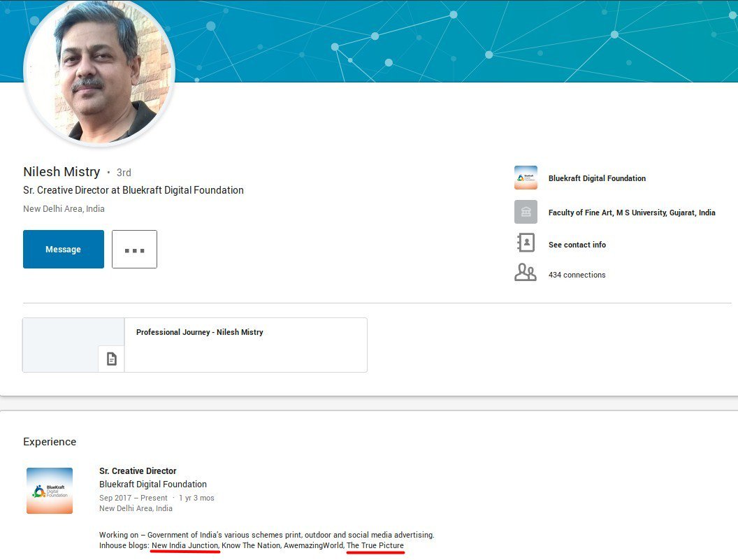View the 434 connections link

pos(577,275)
